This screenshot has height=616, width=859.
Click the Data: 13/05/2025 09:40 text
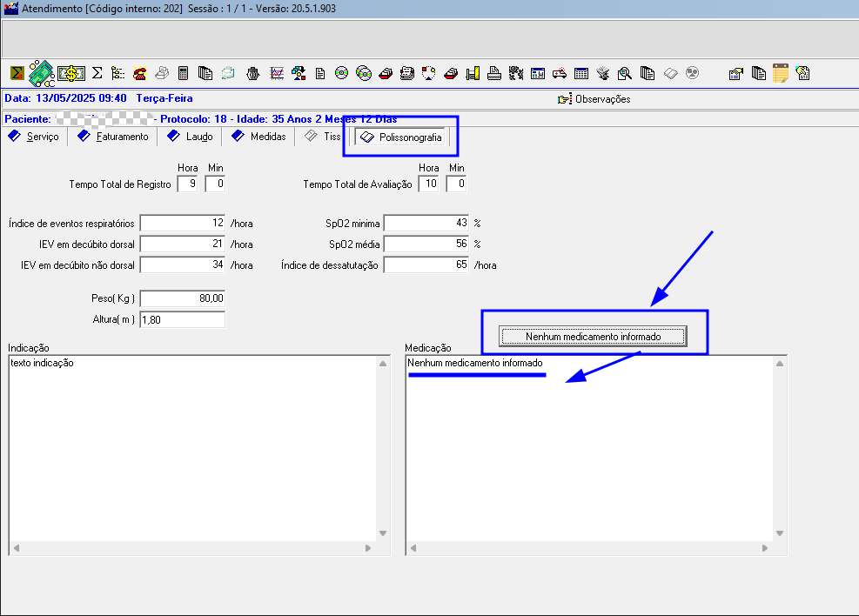(66, 98)
